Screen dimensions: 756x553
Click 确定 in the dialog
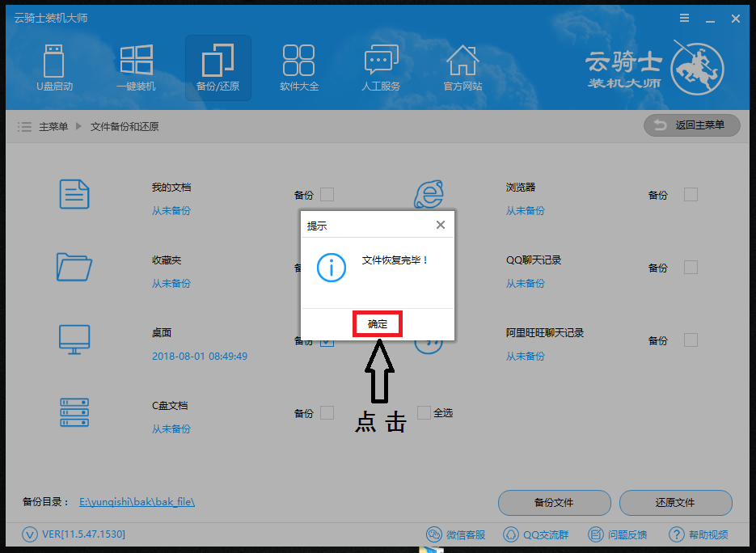[378, 324]
